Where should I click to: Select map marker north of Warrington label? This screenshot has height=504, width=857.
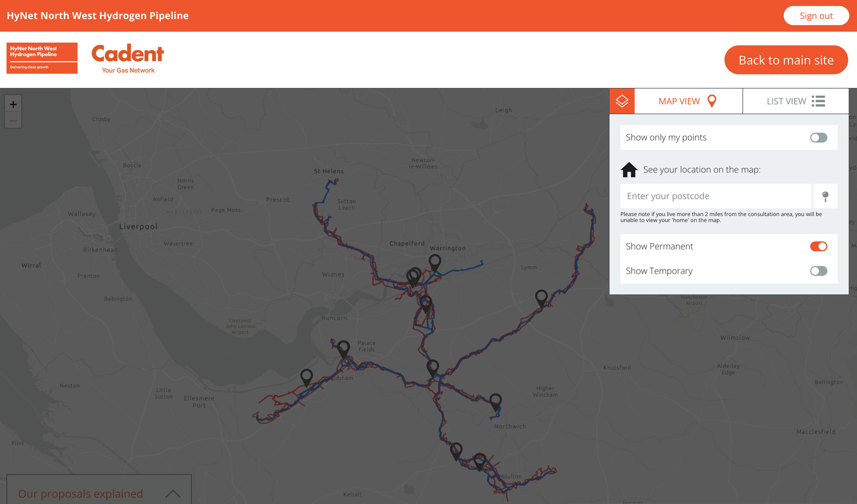435,262
